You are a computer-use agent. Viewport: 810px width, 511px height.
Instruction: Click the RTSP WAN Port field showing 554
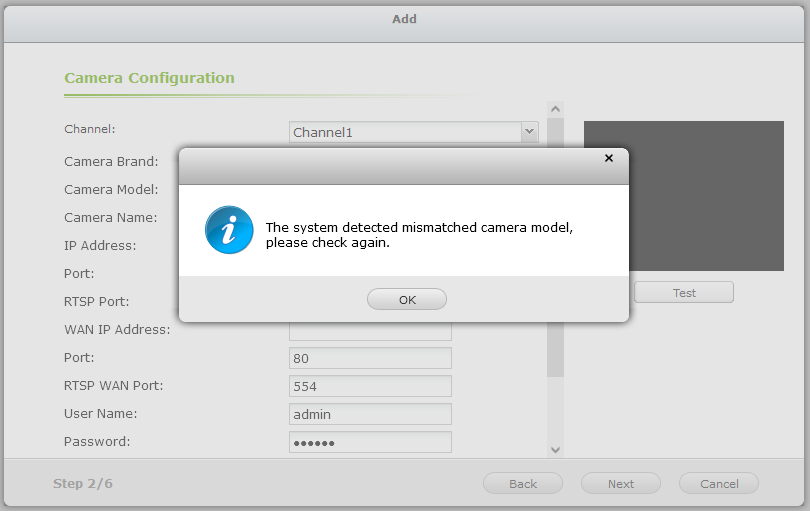click(x=370, y=386)
